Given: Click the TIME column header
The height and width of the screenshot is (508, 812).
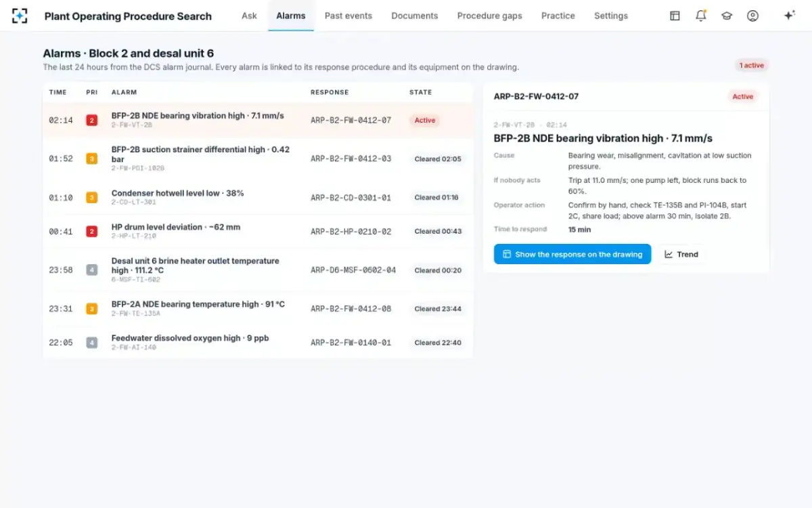Looking at the screenshot, I should pyautogui.click(x=58, y=92).
